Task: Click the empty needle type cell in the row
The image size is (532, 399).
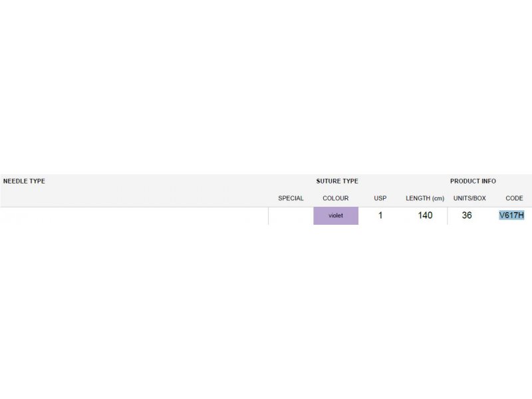Action: pyautogui.click(x=134, y=215)
